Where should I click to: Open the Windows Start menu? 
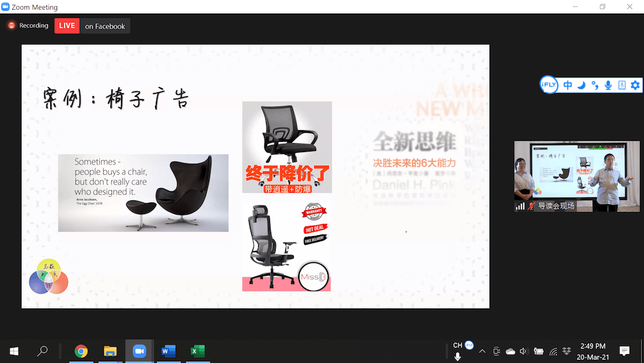click(14, 351)
